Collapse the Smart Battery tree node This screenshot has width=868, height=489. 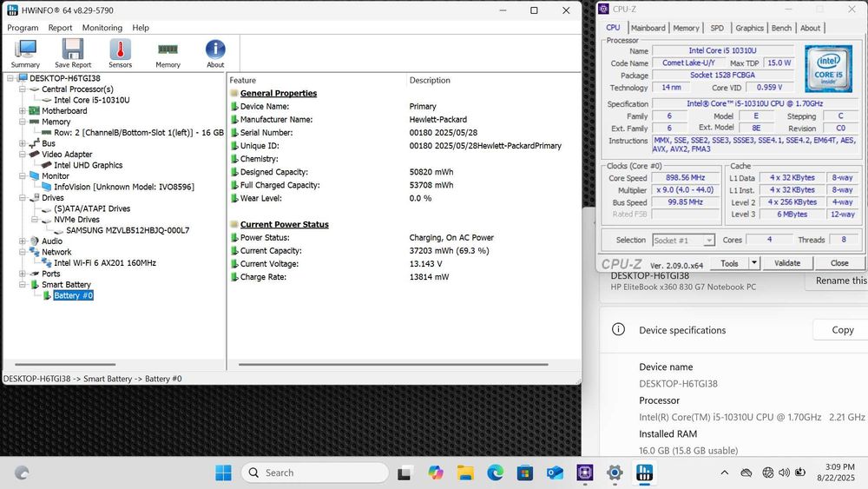23,285
